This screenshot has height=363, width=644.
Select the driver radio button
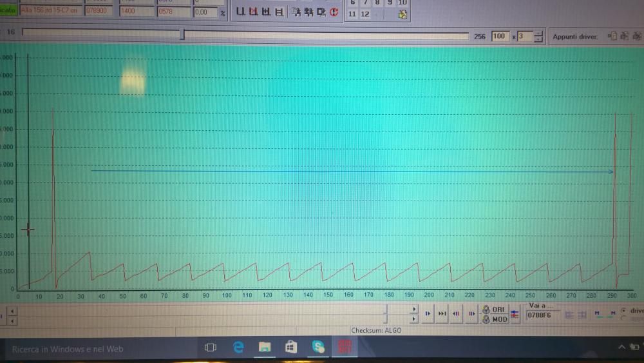(x=623, y=311)
